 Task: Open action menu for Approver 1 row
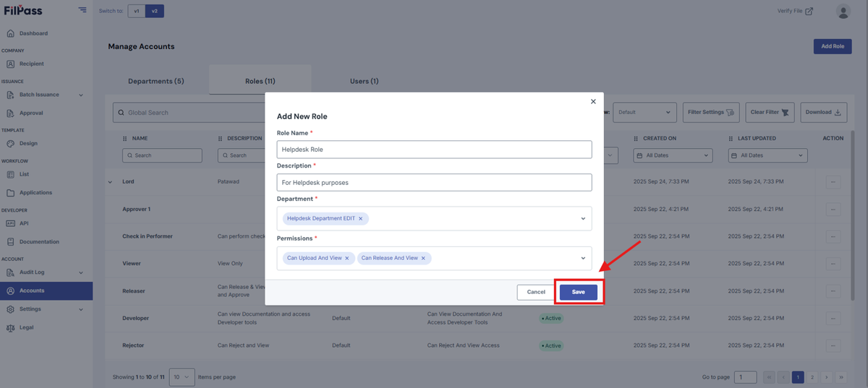pos(833,210)
